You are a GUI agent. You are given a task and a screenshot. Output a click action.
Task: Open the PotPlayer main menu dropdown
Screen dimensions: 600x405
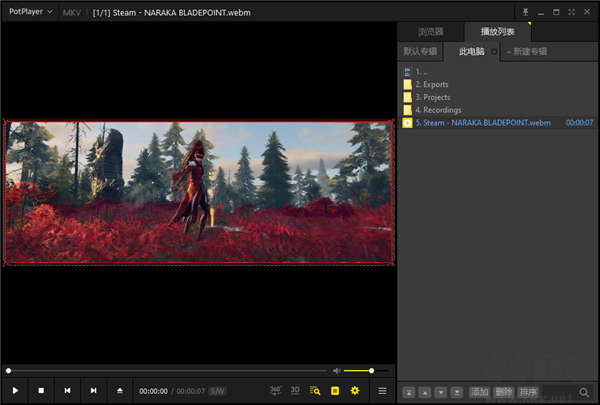click(31, 11)
